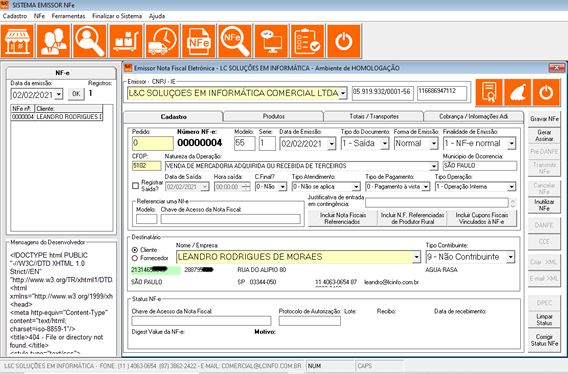568x374 pixels.
Task: Open the Data de Emissão date dropdown
Action: coord(331,144)
